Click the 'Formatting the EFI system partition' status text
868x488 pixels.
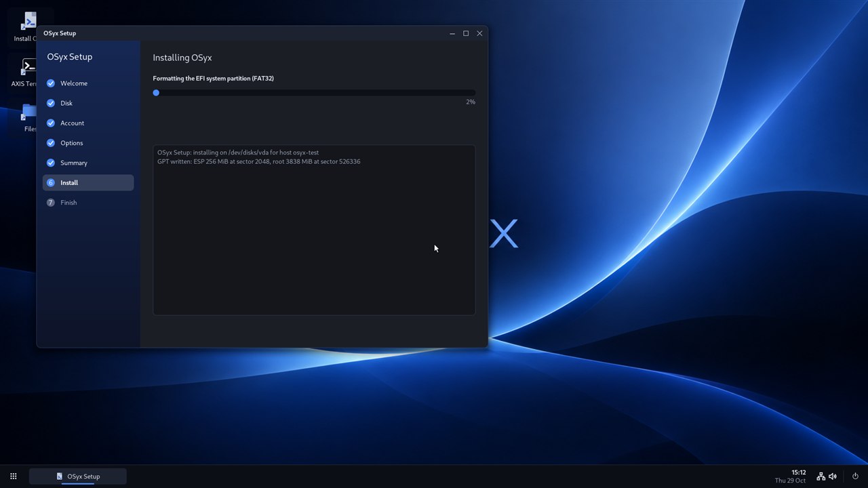[x=214, y=79]
